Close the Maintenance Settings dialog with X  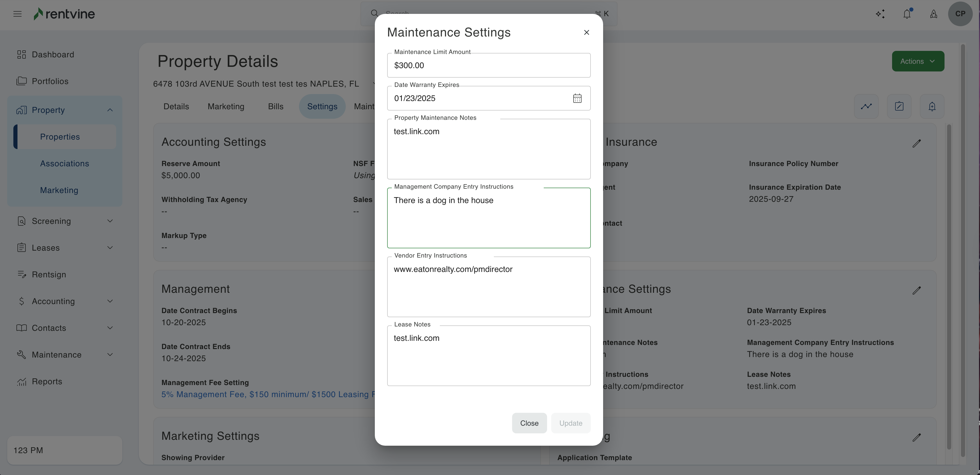586,33
